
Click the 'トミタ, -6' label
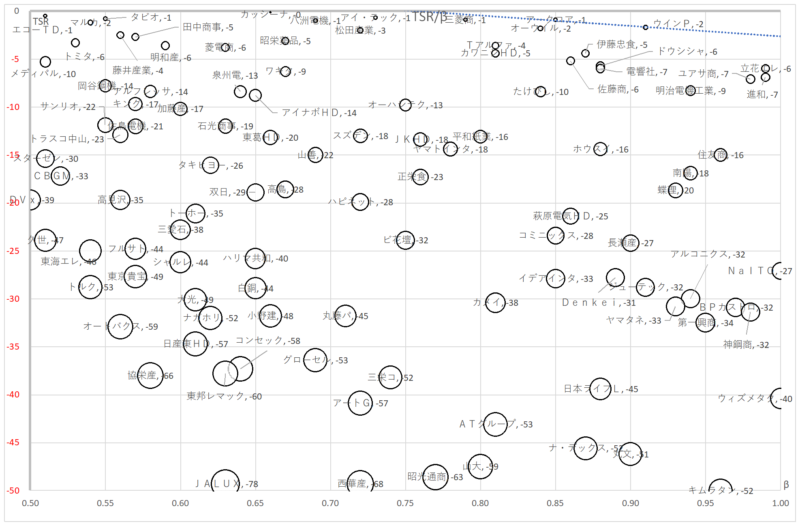tap(85, 57)
